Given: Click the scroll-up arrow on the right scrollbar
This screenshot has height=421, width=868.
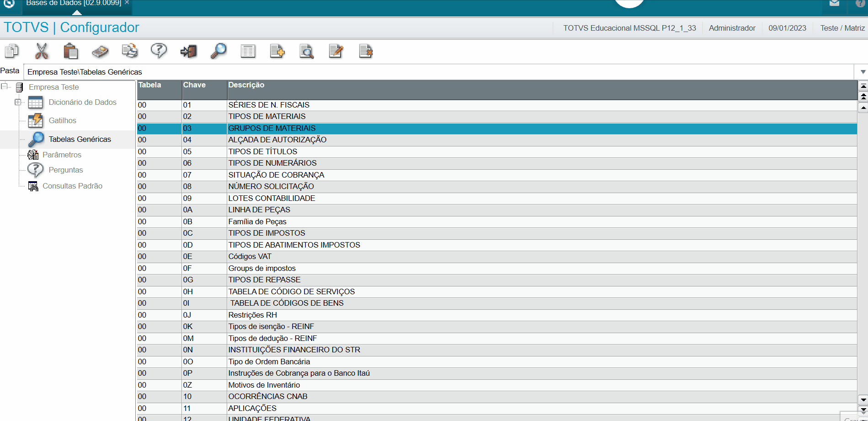Looking at the screenshot, I should click(x=863, y=108).
